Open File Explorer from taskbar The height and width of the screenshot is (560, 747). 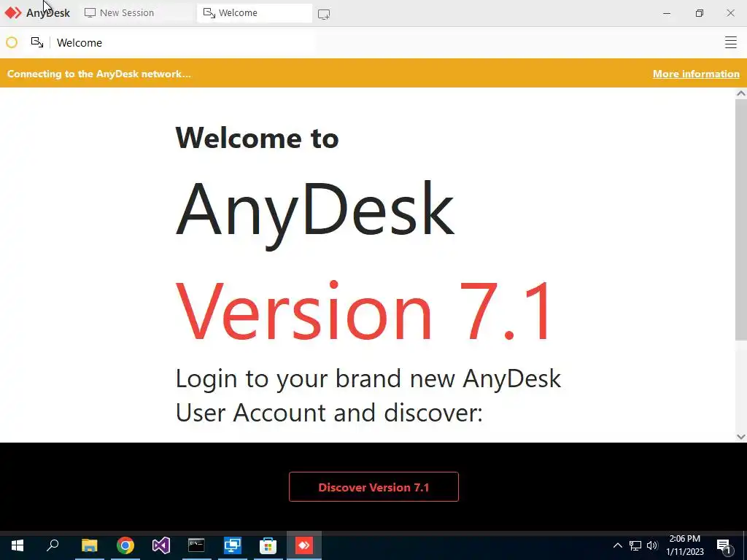89,545
